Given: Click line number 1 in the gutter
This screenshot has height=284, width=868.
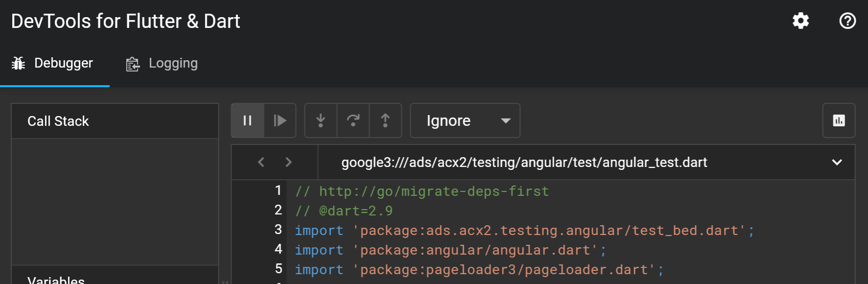Looking at the screenshot, I should tap(278, 190).
